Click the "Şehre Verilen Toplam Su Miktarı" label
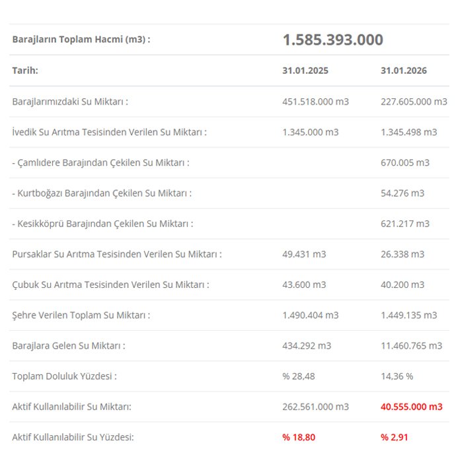The height and width of the screenshot is (476, 456). click(81, 315)
